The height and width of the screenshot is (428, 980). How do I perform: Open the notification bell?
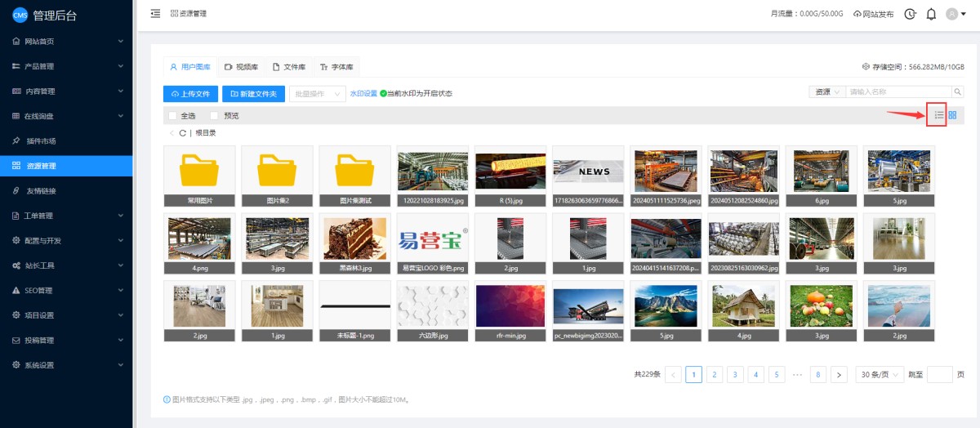(931, 14)
